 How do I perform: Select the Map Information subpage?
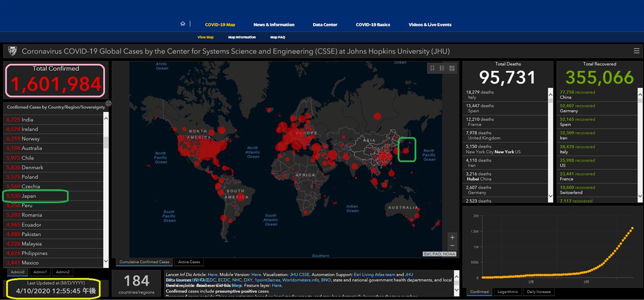242,37
